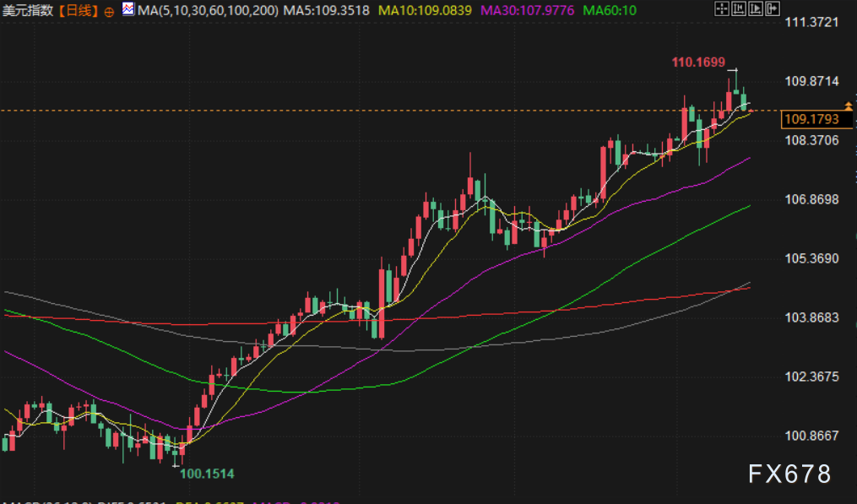Click the 美元指数 symbol title
Viewport: 857px width, 504px height.
click(29, 11)
